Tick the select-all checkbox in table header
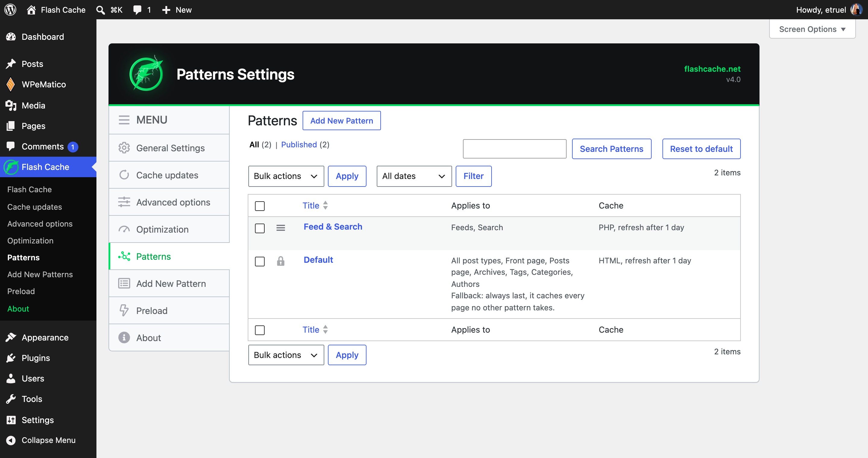Image resolution: width=868 pixels, height=458 pixels. [260, 206]
